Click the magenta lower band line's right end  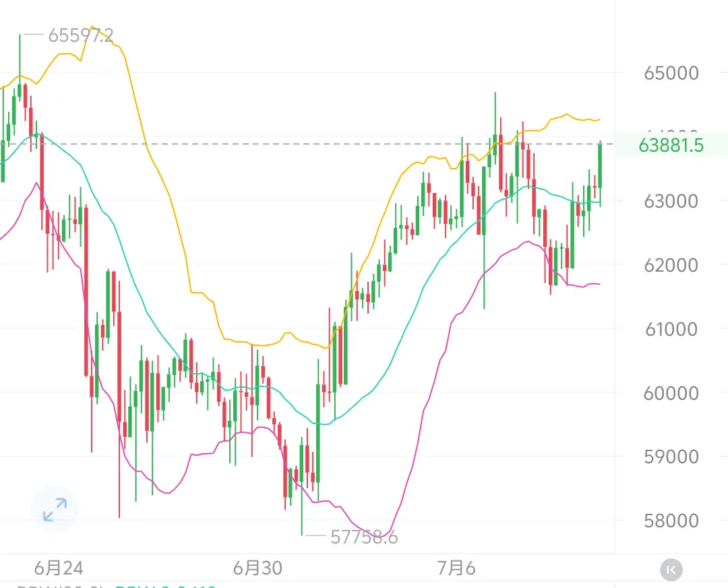click(599, 284)
